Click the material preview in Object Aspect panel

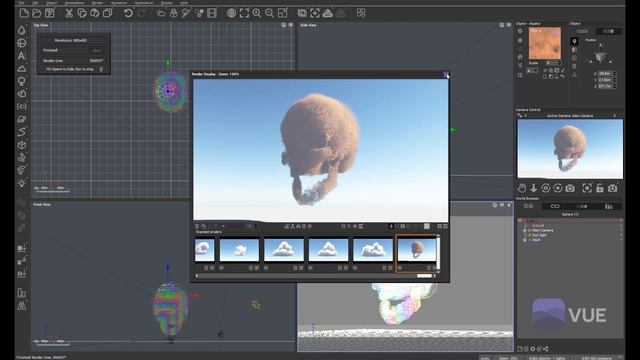tap(544, 43)
